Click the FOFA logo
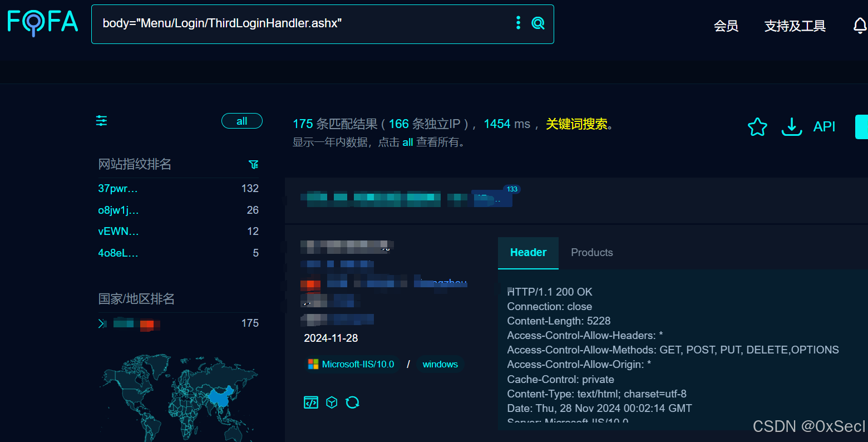The width and height of the screenshot is (868, 442). [42, 23]
